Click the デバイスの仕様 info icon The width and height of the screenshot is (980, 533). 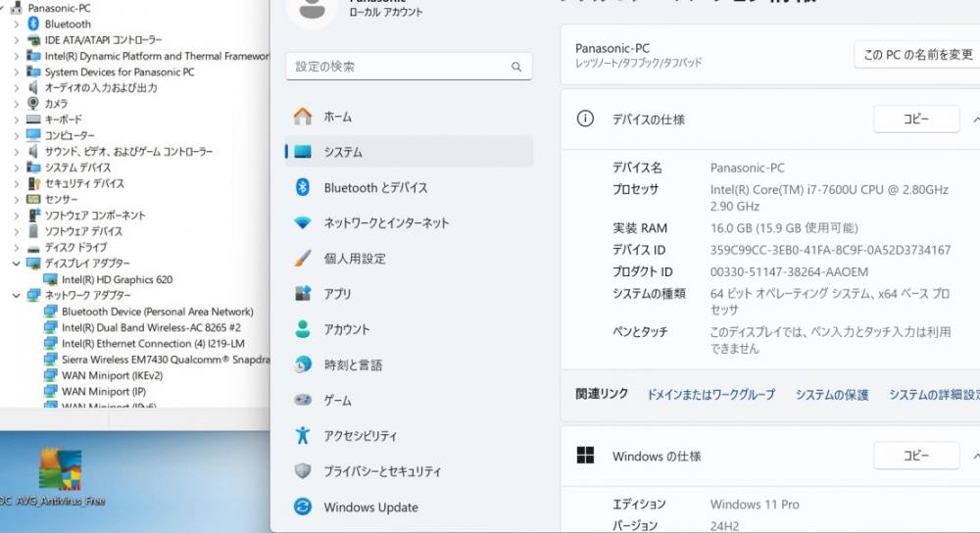pyautogui.click(x=585, y=119)
